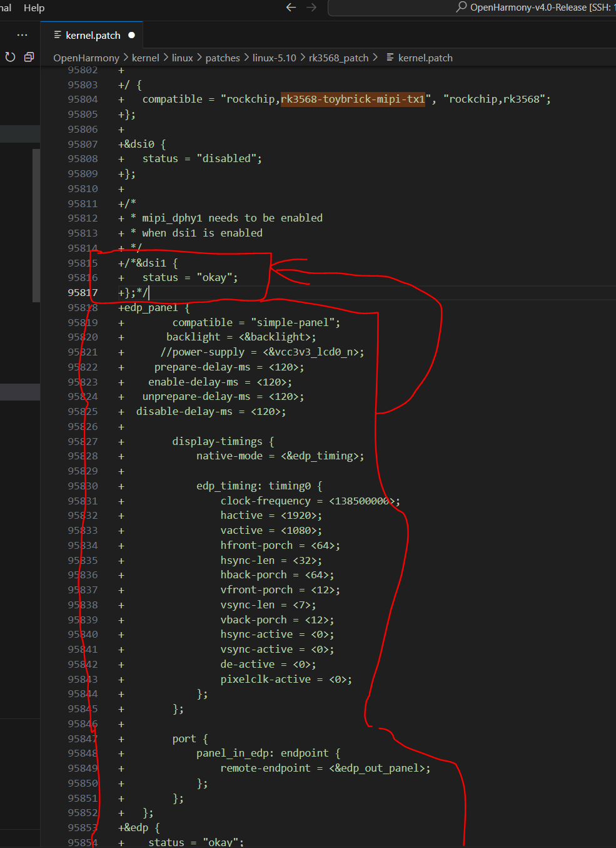Click the refresh explorer icon
Screen dimensions: 616x848
(x=10, y=57)
